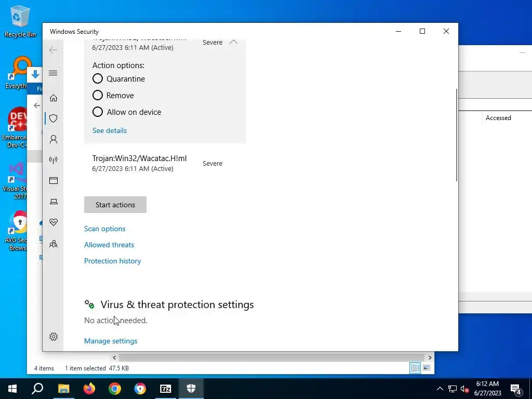Show hidden system tray icons
Viewport: 532px width, 399px height.
point(440,389)
